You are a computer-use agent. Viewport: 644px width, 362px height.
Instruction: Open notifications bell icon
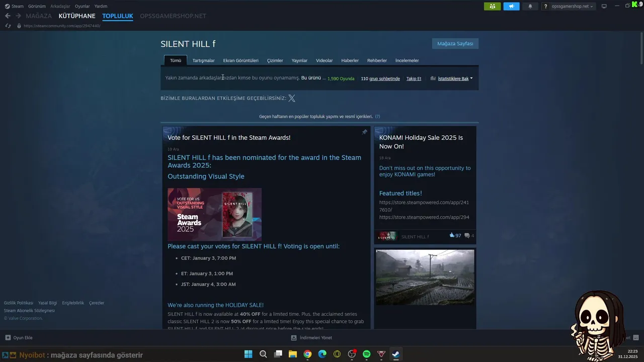(530, 7)
